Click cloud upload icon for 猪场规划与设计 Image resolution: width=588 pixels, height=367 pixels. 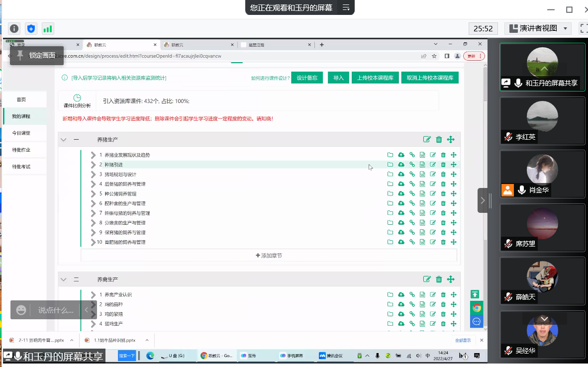pyautogui.click(x=401, y=174)
